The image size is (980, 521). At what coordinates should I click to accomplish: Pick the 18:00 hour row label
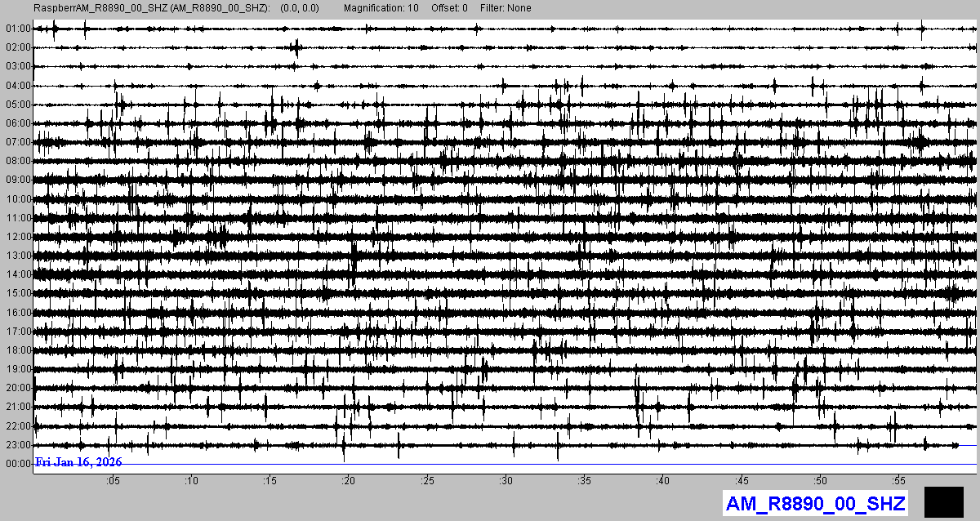pyautogui.click(x=17, y=350)
